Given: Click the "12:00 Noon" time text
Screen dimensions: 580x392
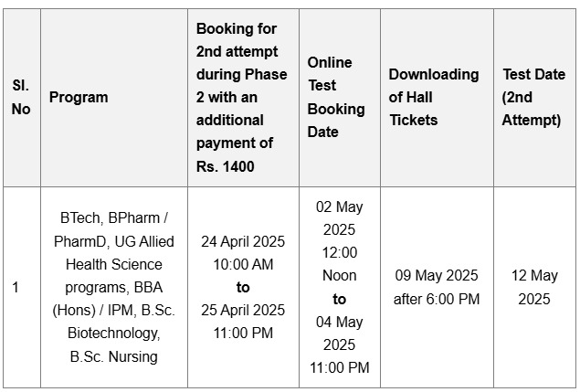Looking at the screenshot, I should coord(340,263).
